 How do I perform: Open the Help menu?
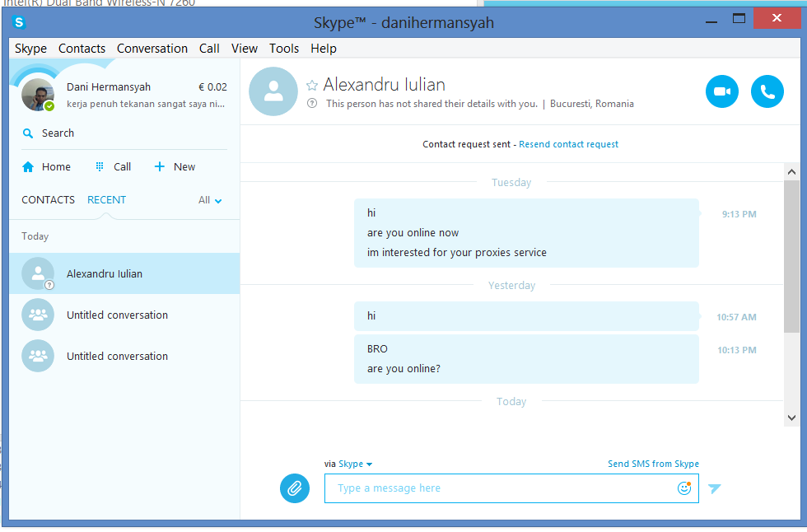click(x=324, y=49)
